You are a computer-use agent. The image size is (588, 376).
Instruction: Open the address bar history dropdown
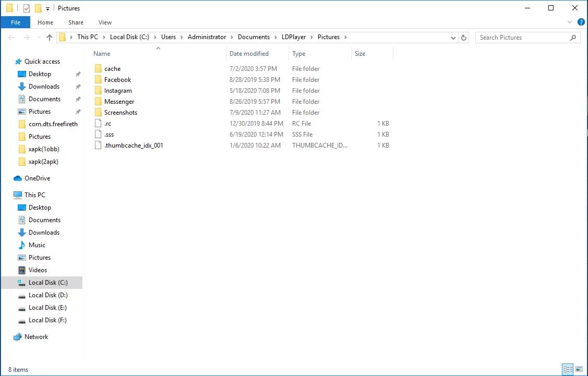coord(453,37)
